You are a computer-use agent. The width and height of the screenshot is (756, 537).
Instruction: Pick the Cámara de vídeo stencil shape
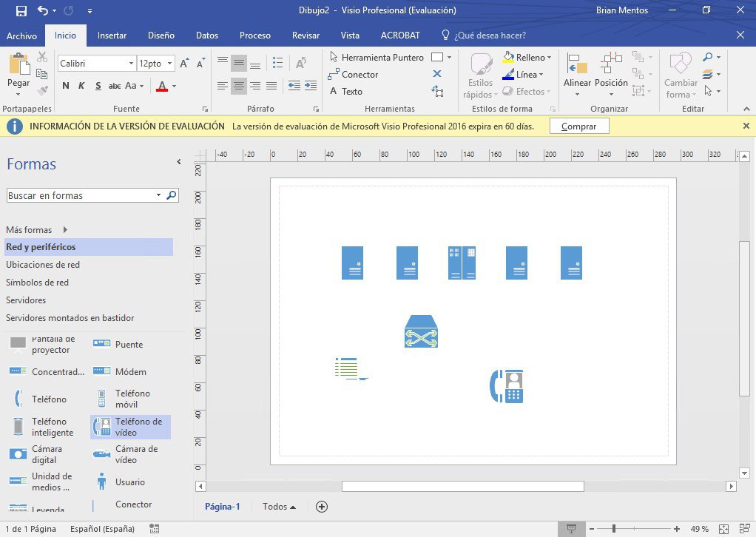(125, 454)
